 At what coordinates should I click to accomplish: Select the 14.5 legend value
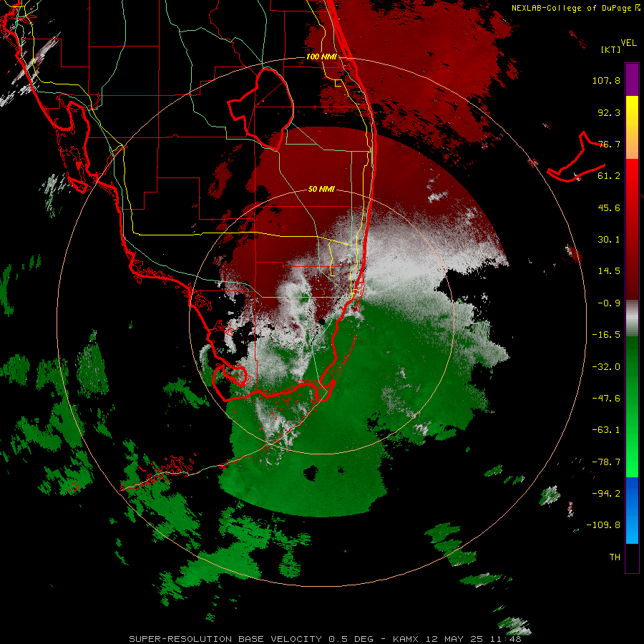(x=609, y=271)
